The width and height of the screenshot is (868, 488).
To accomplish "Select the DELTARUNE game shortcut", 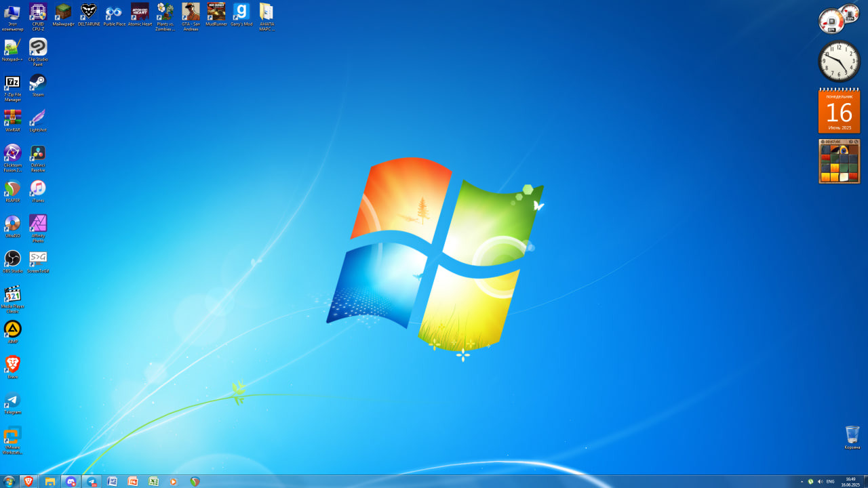I will [89, 14].
